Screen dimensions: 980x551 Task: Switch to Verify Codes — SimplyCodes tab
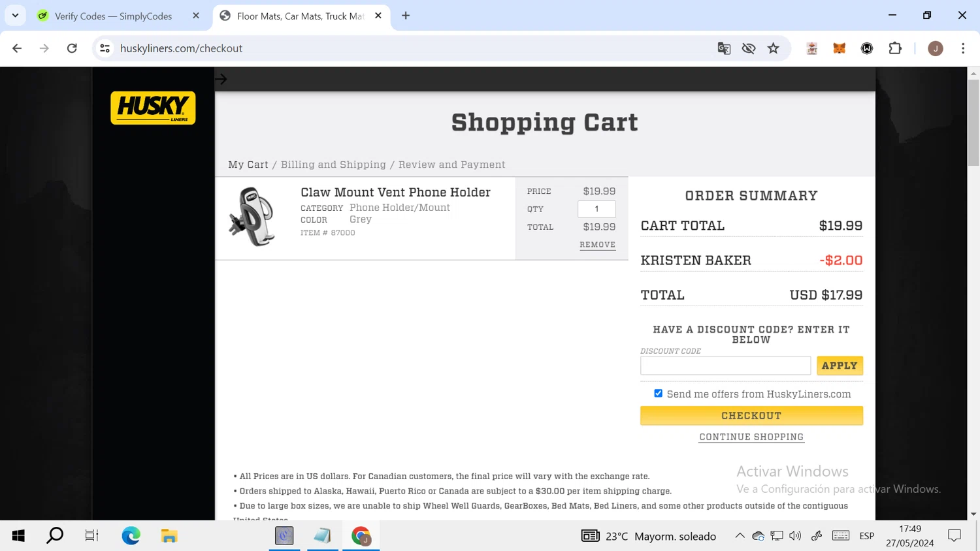113,16
